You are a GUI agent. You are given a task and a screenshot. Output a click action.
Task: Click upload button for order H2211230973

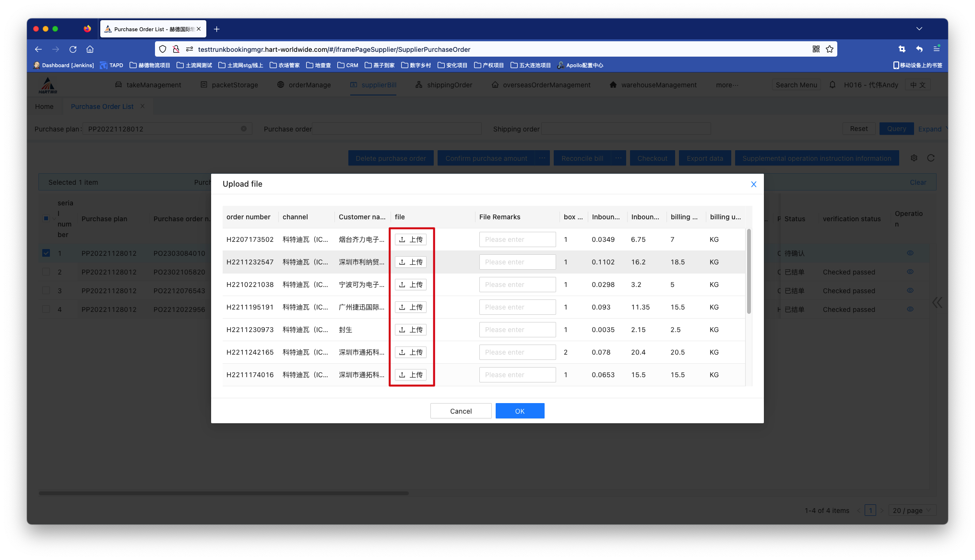point(411,330)
